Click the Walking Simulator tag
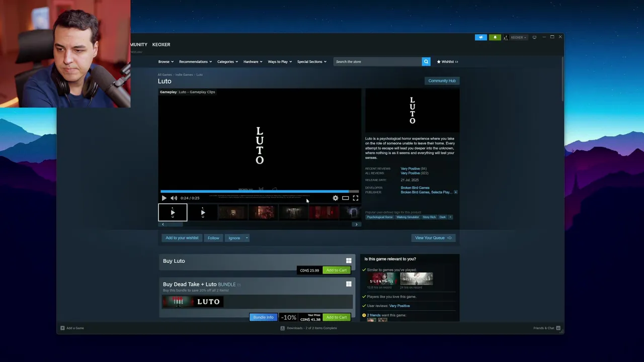This screenshot has height=362, width=644. coord(408,217)
